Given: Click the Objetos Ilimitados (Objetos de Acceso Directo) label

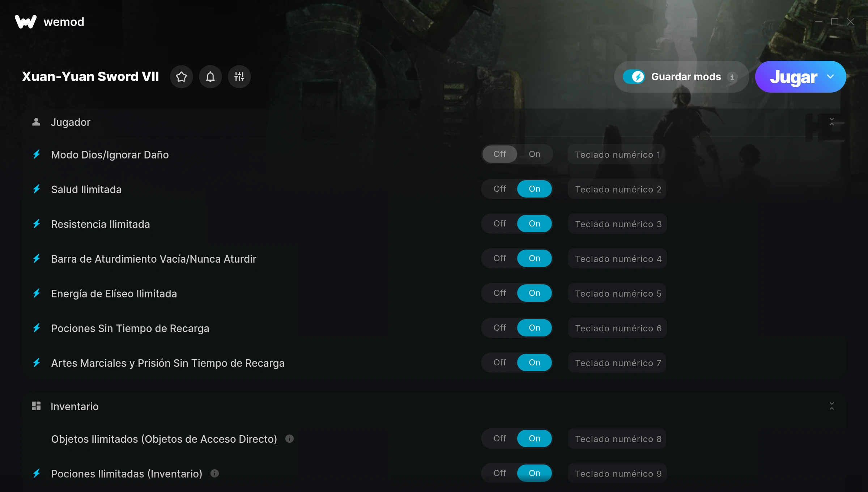Looking at the screenshot, I should 164,439.
